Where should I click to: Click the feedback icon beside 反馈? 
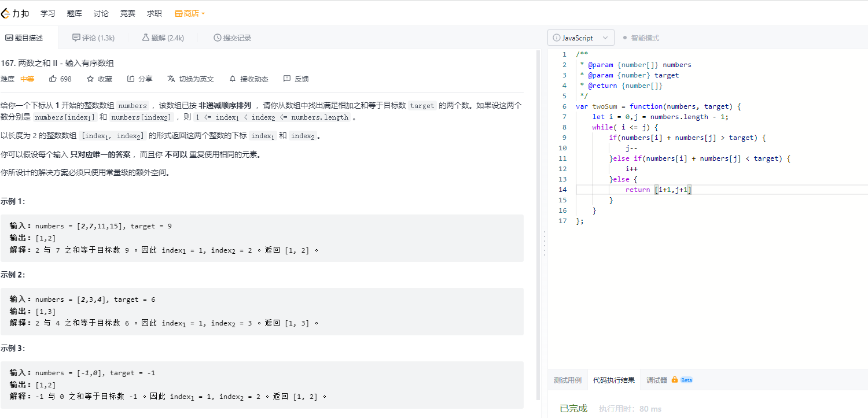pyautogui.click(x=287, y=79)
